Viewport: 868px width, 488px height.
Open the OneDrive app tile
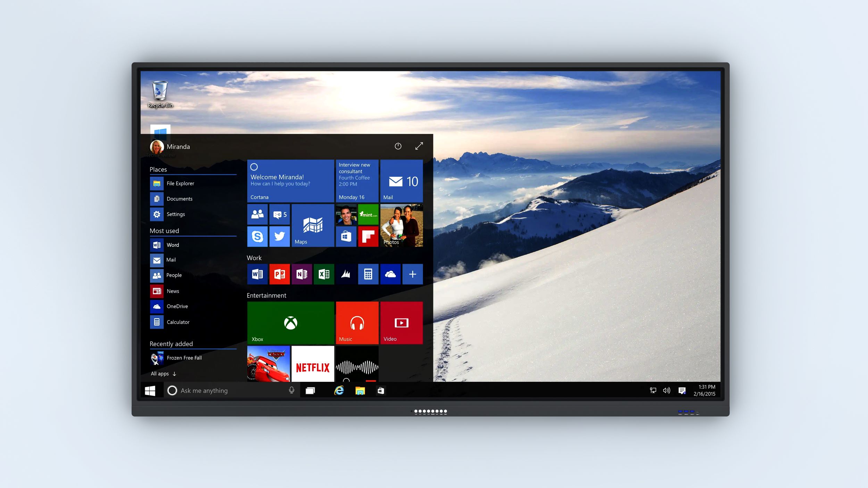click(x=391, y=274)
